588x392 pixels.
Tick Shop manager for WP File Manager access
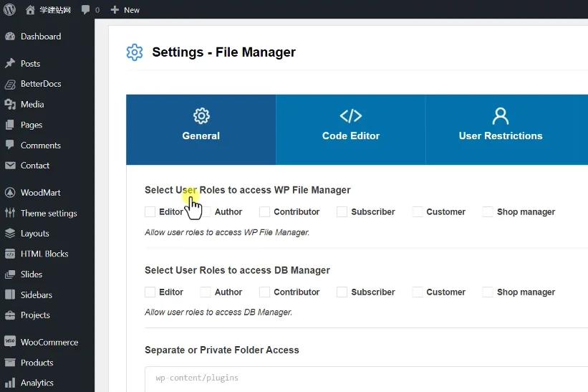pos(488,211)
